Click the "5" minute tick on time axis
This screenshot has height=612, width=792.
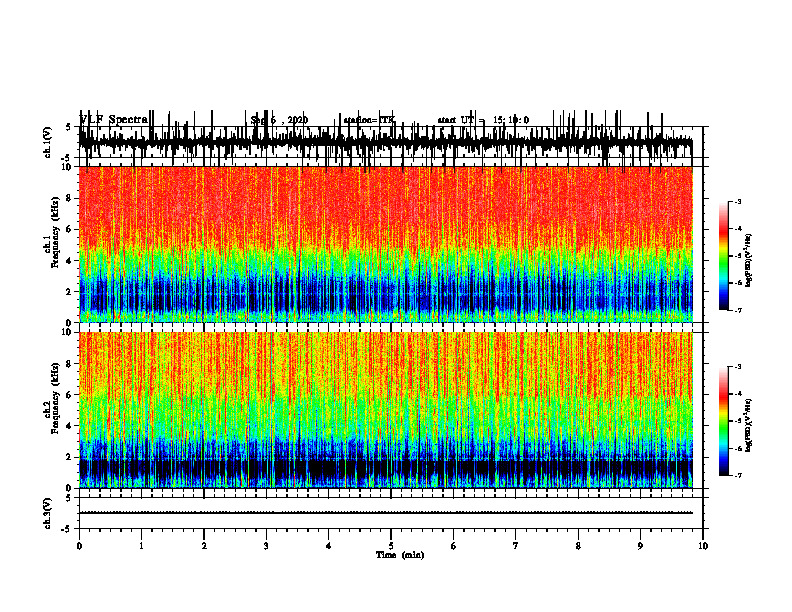(391, 546)
